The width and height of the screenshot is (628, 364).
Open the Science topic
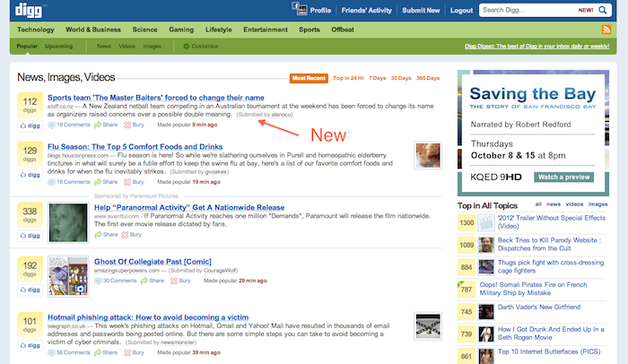click(x=144, y=30)
